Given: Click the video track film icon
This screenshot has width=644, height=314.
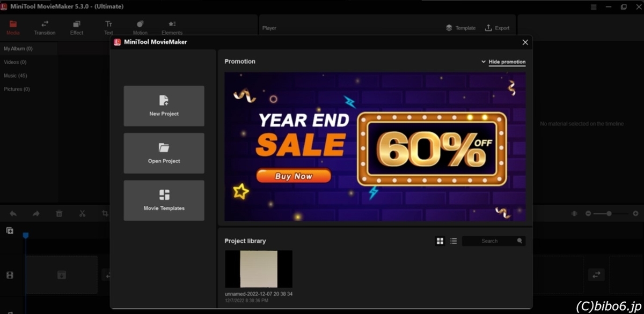Looking at the screenshot, I should (10, 275).
